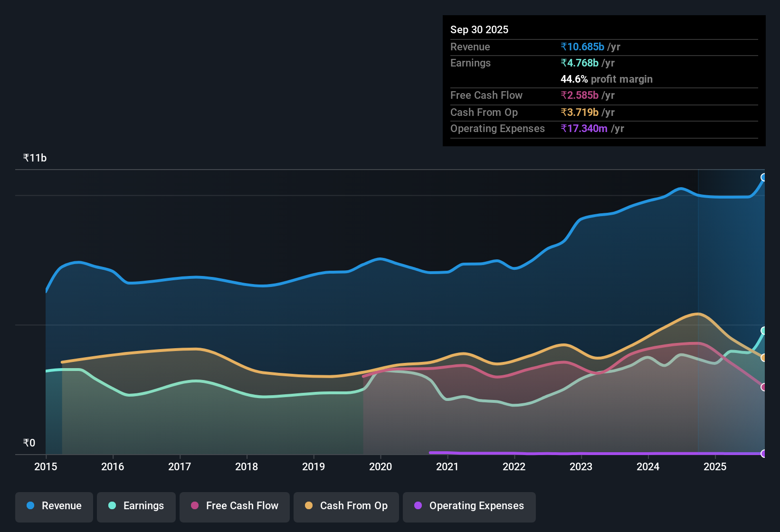Click the 44.6% profit margin text
The width and height of the screenshot is (780, 532).
[x=607, y=79]
